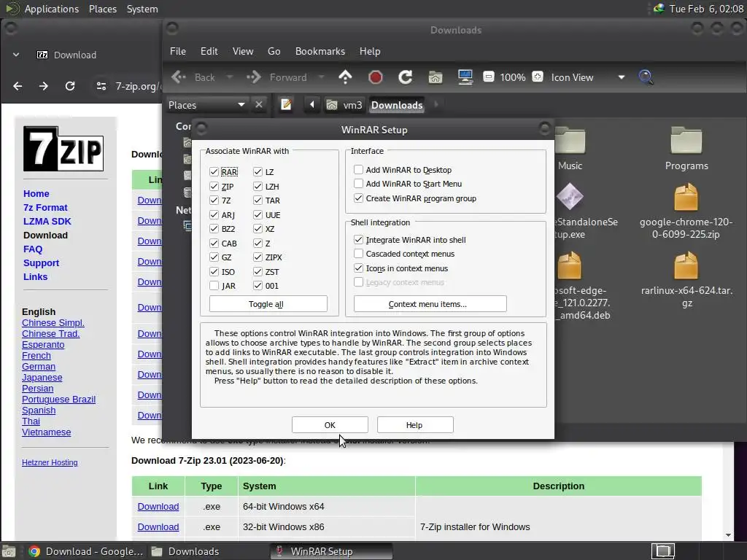
Task: Zoom in with the plus icon
Action: tap(538, 77)
